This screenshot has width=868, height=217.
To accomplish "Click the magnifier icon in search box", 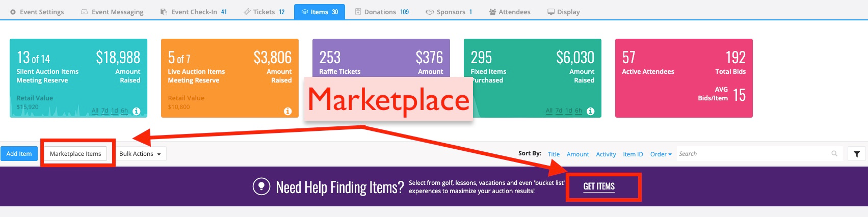I will point(834,153).
